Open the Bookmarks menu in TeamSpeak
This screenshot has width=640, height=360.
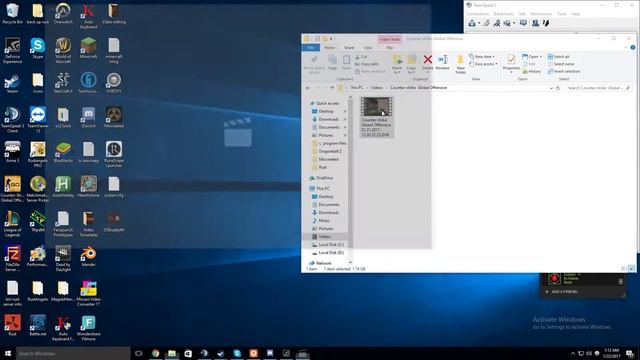(504, 14)
